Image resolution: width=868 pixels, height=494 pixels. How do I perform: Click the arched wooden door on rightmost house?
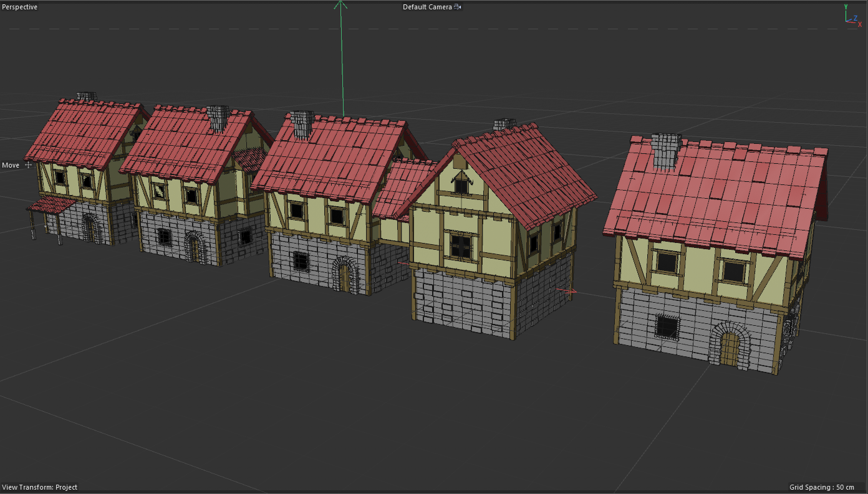(729, 349)
